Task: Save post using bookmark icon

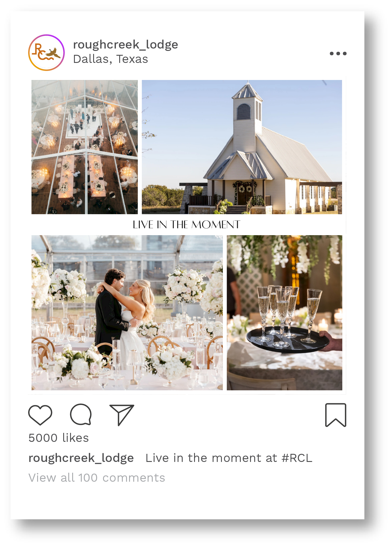Action: pos(336,415)
